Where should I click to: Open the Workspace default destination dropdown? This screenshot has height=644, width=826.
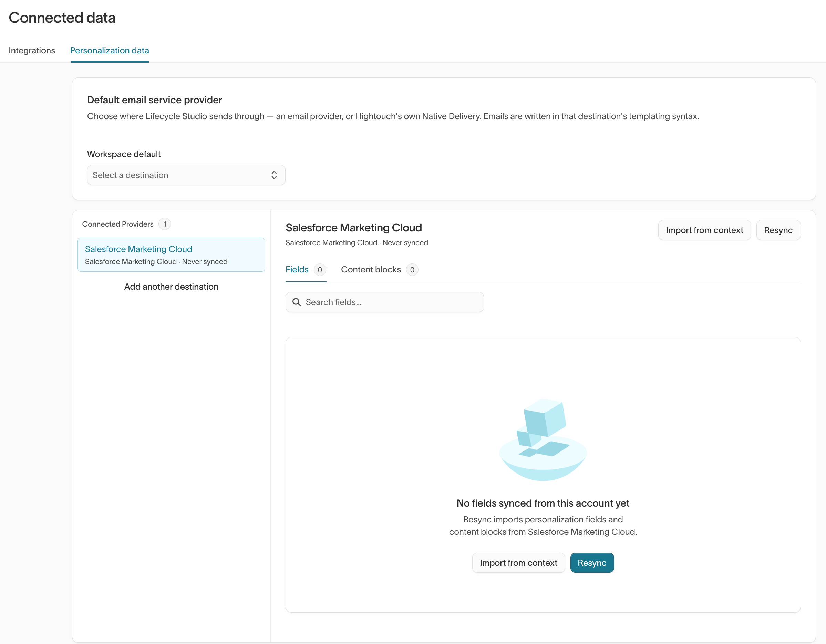coord(186,175)
